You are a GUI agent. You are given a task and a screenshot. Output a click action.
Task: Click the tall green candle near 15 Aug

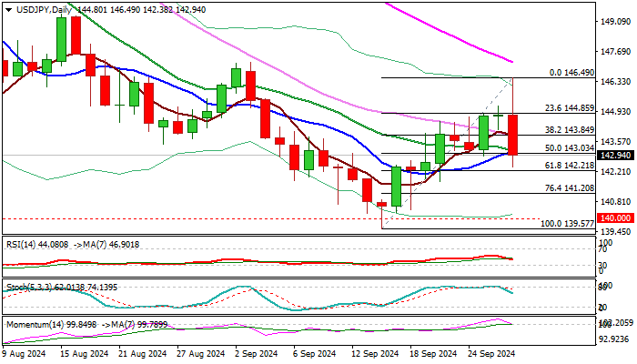[61, 39]
